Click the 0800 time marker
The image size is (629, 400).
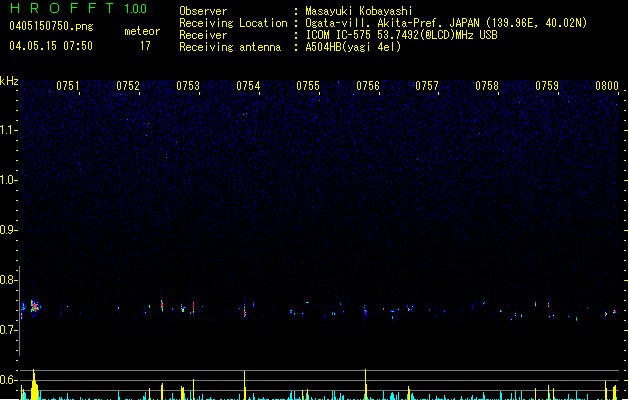pyautogui.click(x=607, y=86)
